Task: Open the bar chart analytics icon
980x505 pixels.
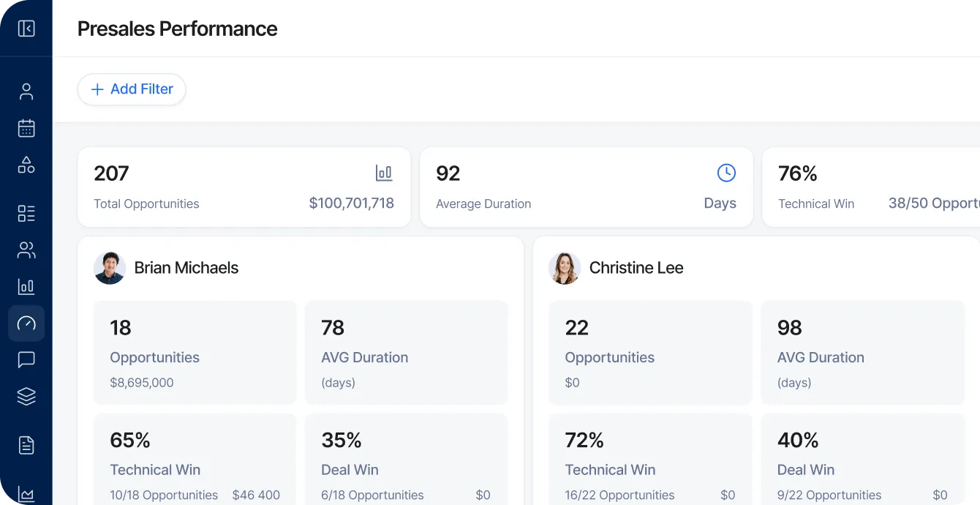Action: point(26,286)
